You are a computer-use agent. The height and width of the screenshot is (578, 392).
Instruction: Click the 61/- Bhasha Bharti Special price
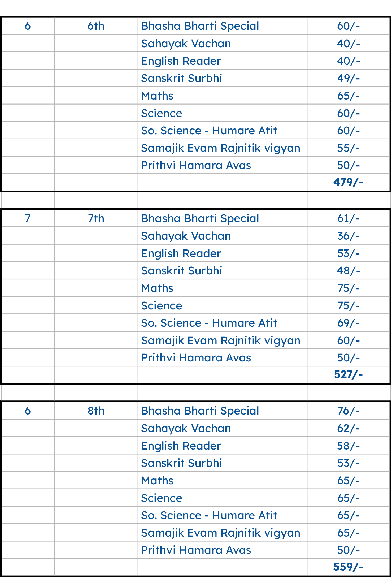[x=348, y=218]
